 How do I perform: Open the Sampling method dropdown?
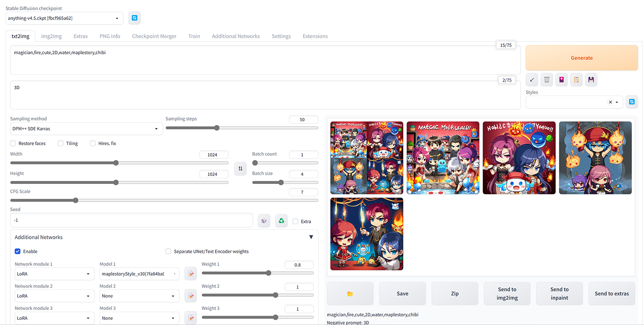(86, 129)
